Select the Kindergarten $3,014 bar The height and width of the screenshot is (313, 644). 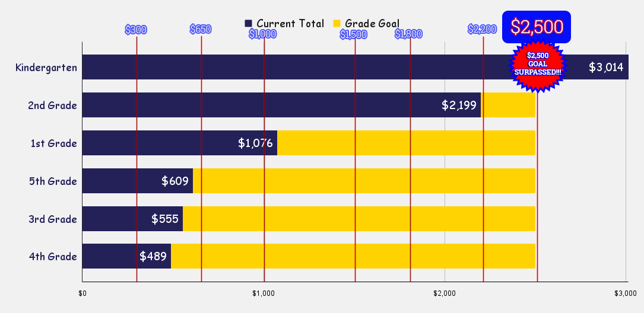pos(356,67)
